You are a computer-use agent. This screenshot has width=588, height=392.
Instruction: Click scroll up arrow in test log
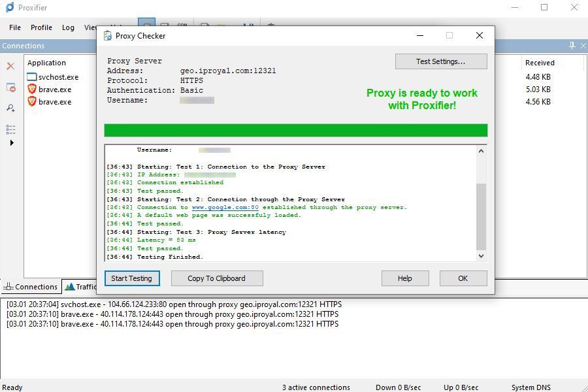pyautogui.click(x=481, y=151)
